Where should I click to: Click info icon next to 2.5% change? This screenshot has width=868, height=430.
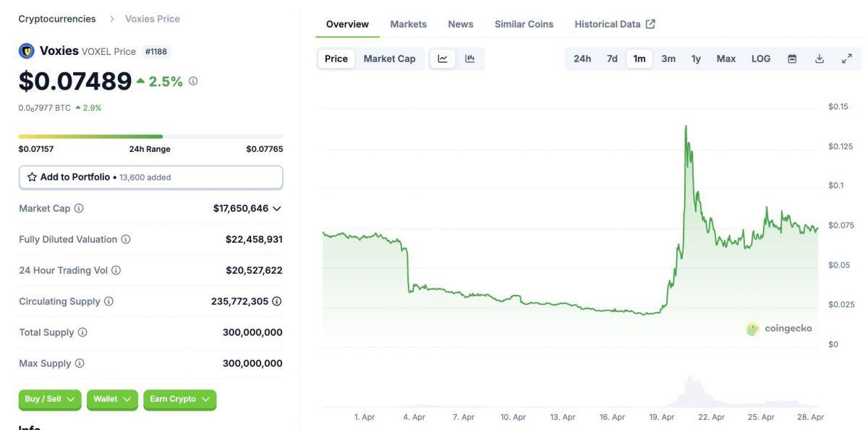(x=193, y=81)
